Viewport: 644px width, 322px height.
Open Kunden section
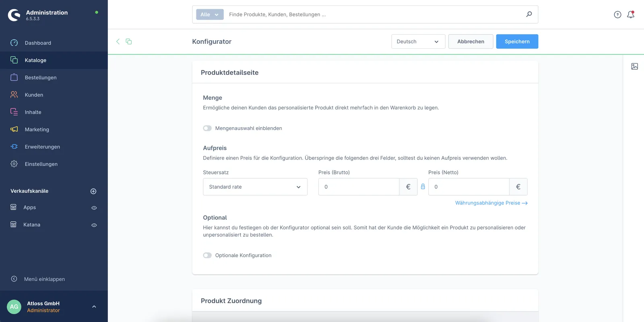point(54,95)
